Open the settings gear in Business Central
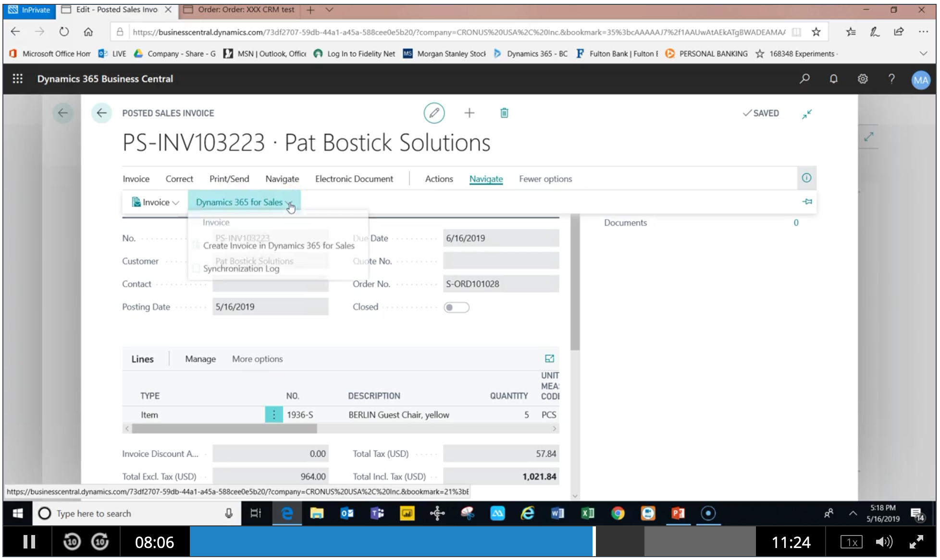Image resolution: width=940 pixels, height=560 pixels. 863,79
